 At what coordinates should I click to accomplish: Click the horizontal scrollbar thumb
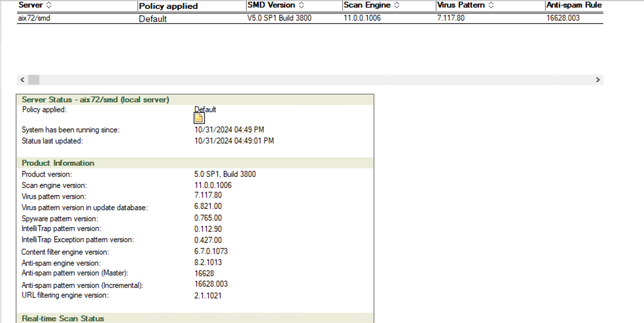(x=34, y=80)
